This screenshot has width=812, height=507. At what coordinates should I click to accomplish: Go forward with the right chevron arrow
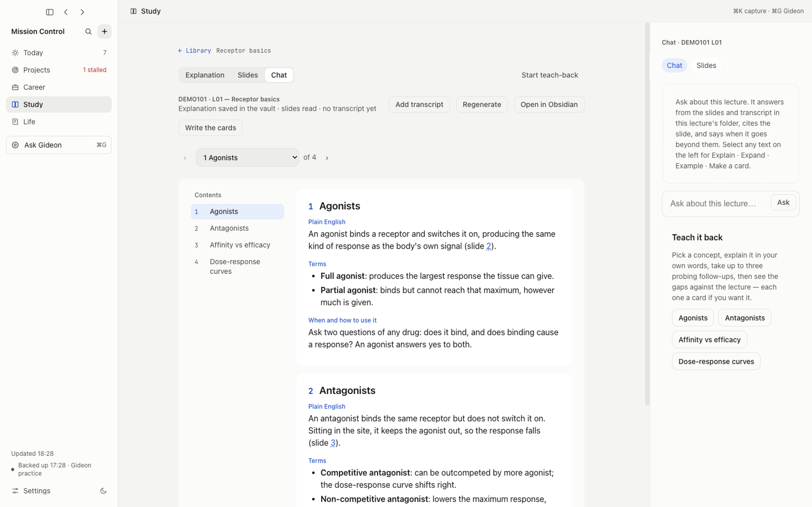point(82,12)
